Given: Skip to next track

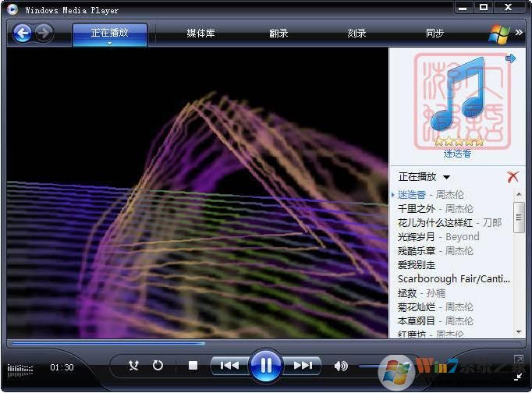Looking at the screenshot, I should coord(303,366).
